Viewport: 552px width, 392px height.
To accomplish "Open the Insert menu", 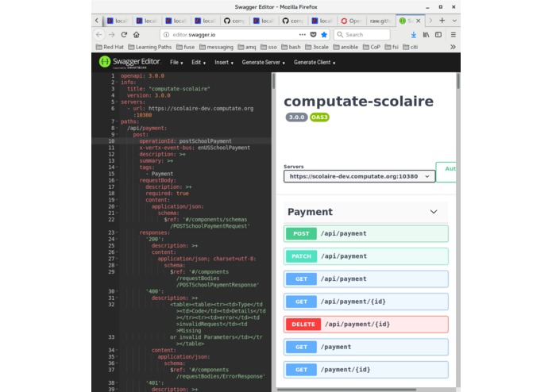I will click(x=224, y=62).
